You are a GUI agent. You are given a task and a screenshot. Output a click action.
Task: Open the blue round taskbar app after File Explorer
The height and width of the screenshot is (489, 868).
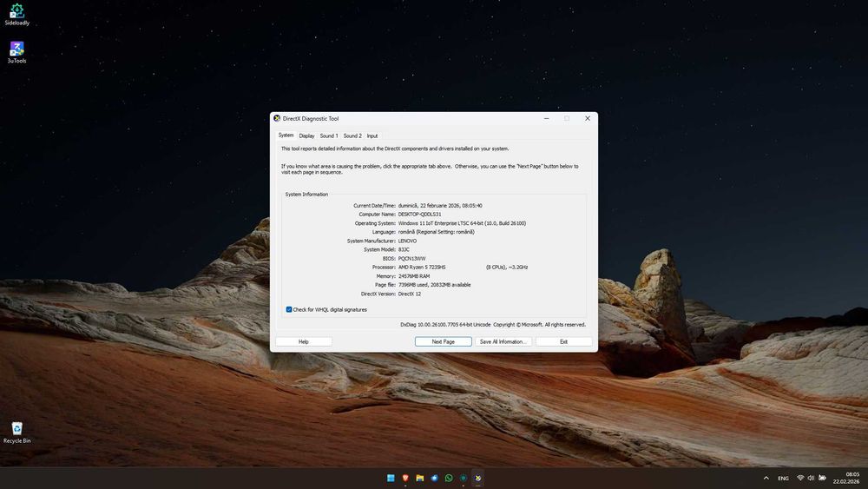click(434, 478)
